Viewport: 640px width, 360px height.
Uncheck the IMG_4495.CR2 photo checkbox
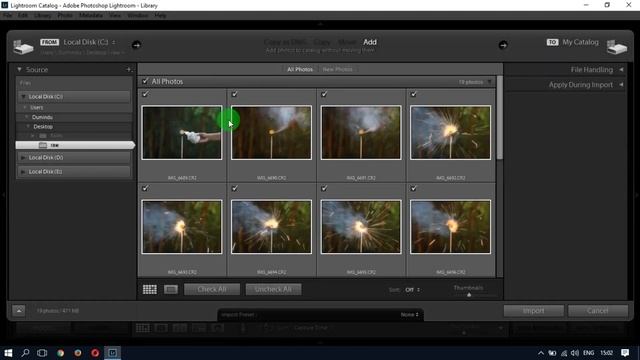[324, 188]
